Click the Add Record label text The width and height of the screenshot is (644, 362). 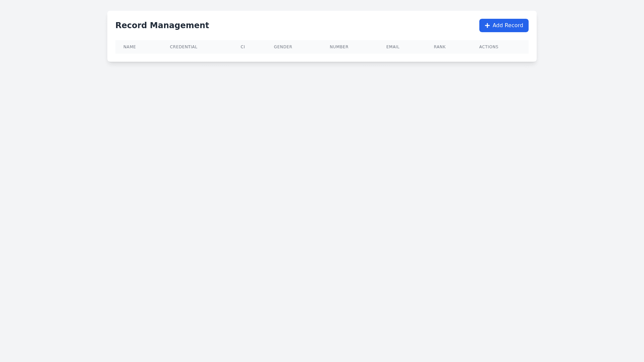[507, 25]
